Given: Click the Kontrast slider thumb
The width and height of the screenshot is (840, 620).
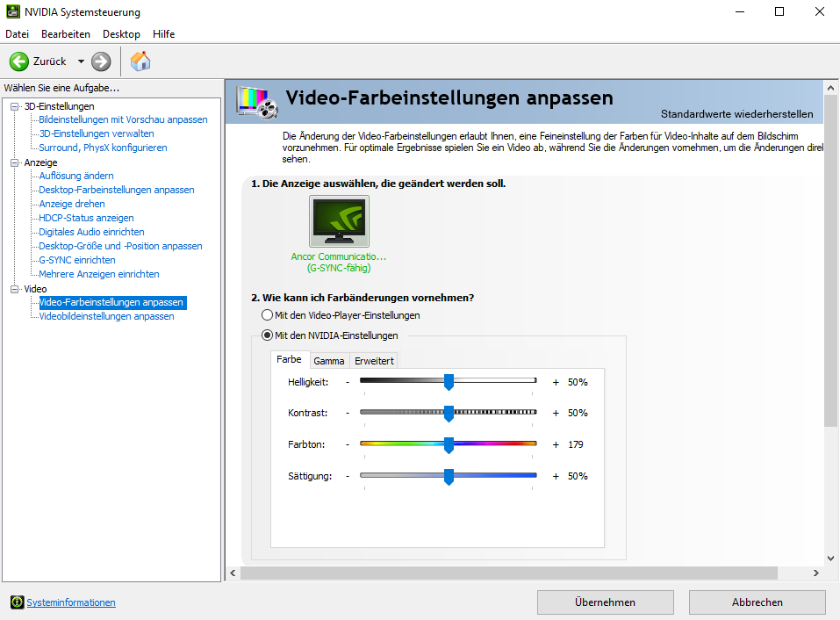Looking at the screenshot, I should coord(449,413).
